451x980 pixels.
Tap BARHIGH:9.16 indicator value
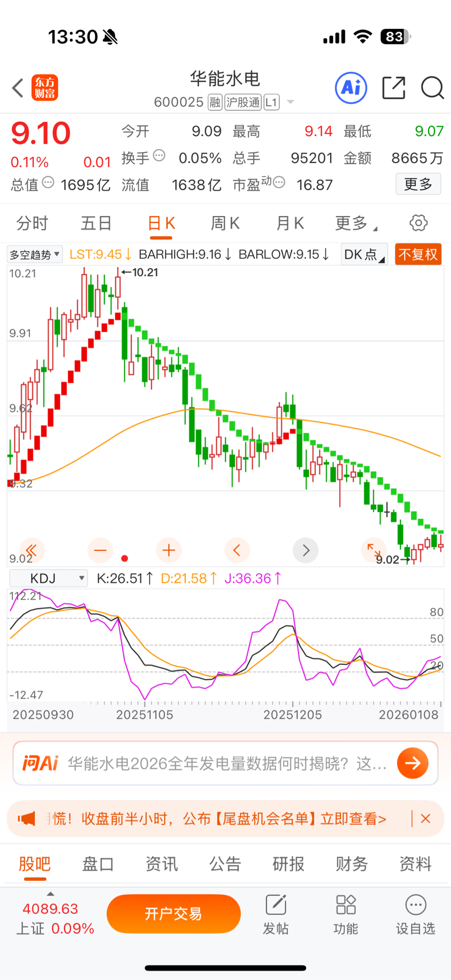pyautogui.click(x=185, y=255)
